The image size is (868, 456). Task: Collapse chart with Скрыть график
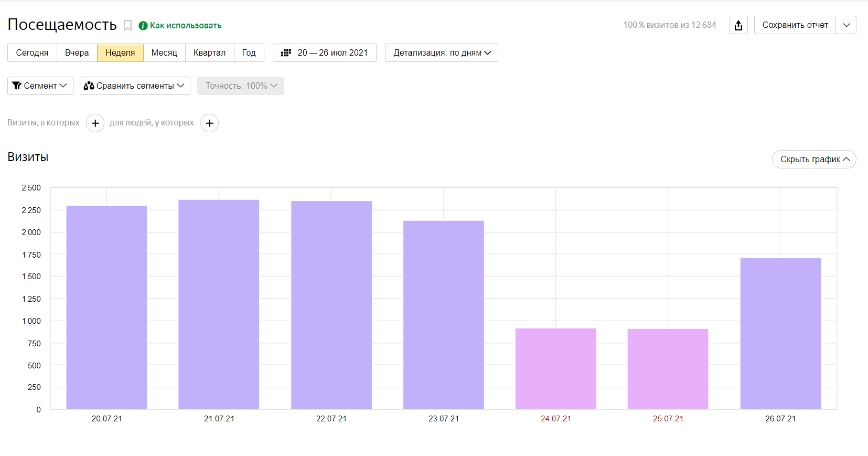[813, 160]
